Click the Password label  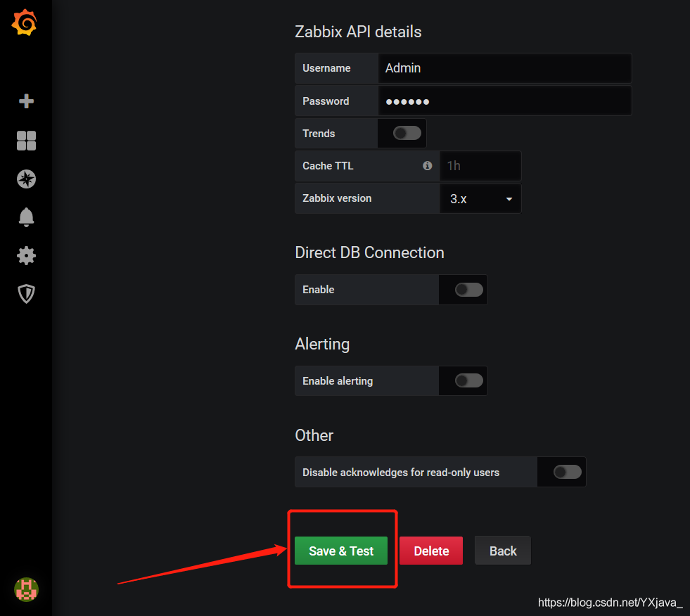click(326, 101)
